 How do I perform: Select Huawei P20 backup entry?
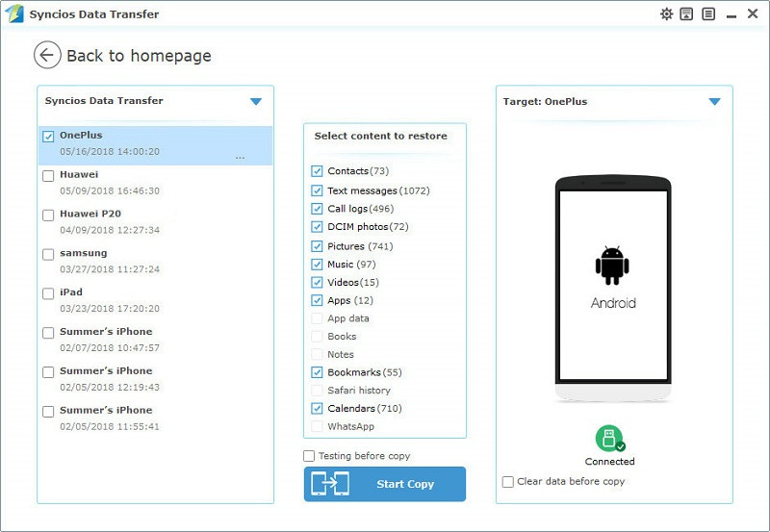click(x=155, y=222)
